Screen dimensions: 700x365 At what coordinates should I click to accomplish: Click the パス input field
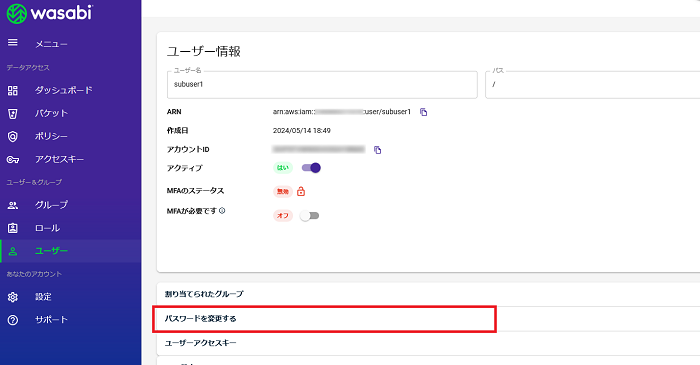[592, 84]
